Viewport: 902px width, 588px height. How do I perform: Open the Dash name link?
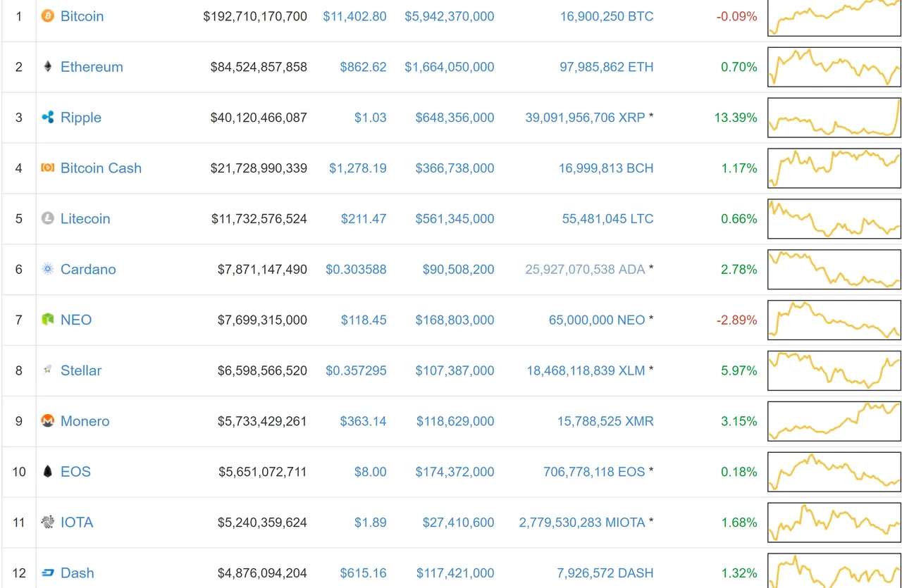click(x=78, y=573)
